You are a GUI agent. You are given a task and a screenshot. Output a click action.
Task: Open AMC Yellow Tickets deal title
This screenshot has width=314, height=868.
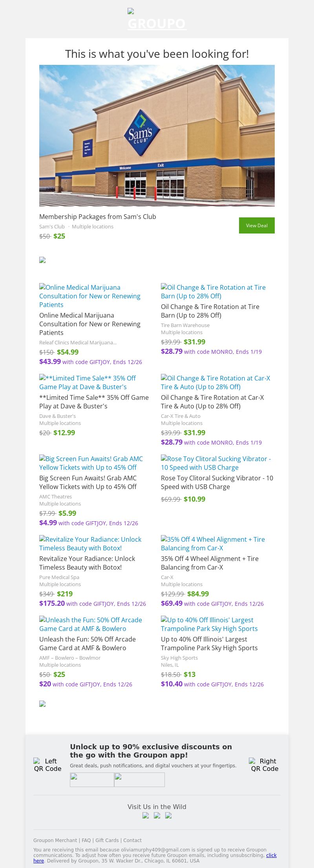[x=88, y=482]
